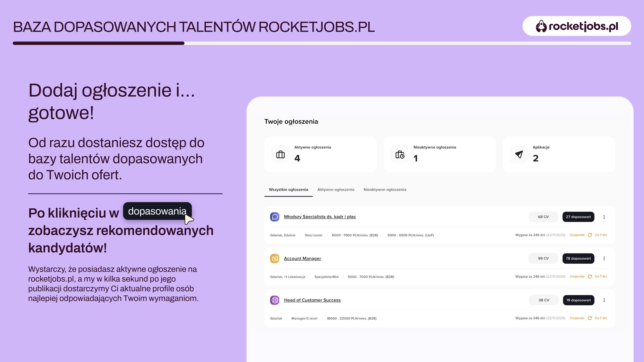This screenshot has width=644, height=362.
Task: Switch to Aktywne ogłoszenia tab
Action: click(336, 190)
